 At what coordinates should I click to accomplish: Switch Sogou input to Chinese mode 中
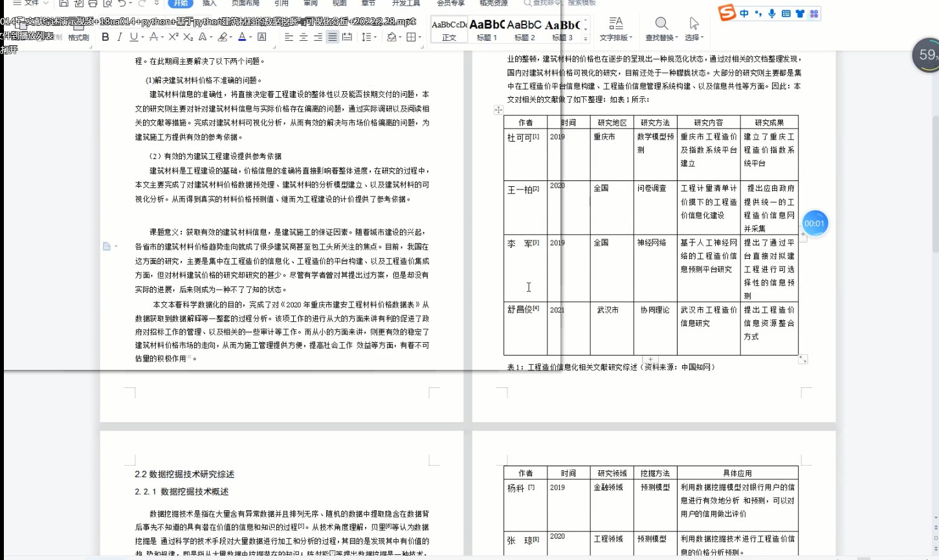click(x=744, y=13)
